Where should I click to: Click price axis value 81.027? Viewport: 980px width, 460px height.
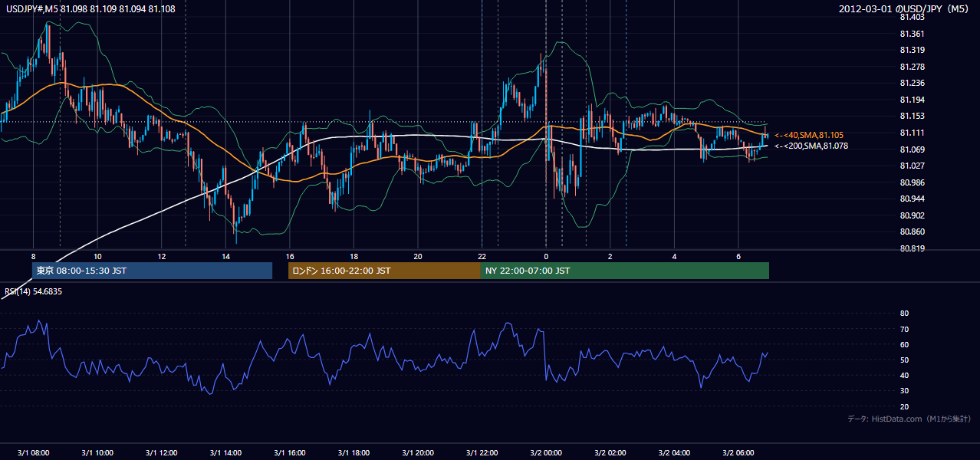pos(912,166)
